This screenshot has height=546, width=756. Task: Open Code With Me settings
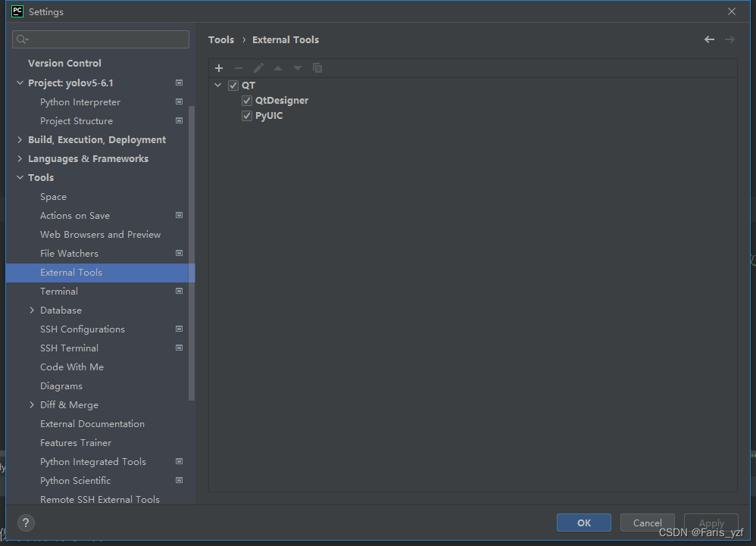72,367
